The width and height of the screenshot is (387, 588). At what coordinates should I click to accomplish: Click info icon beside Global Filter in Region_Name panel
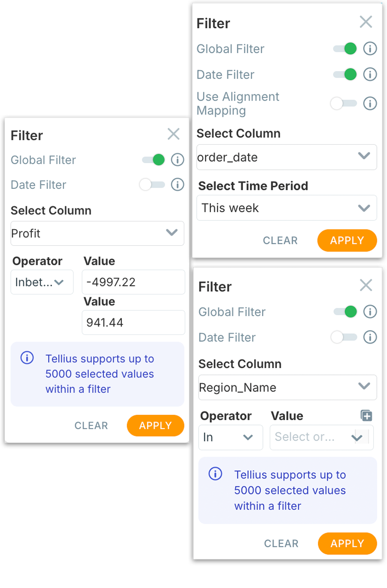click(370, 312)
